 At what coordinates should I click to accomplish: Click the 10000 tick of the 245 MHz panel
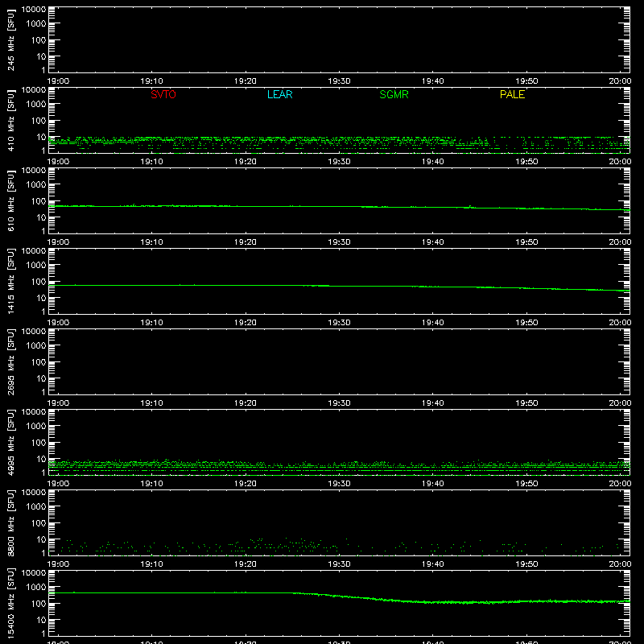pyautogui.click(x=34, y=10)
